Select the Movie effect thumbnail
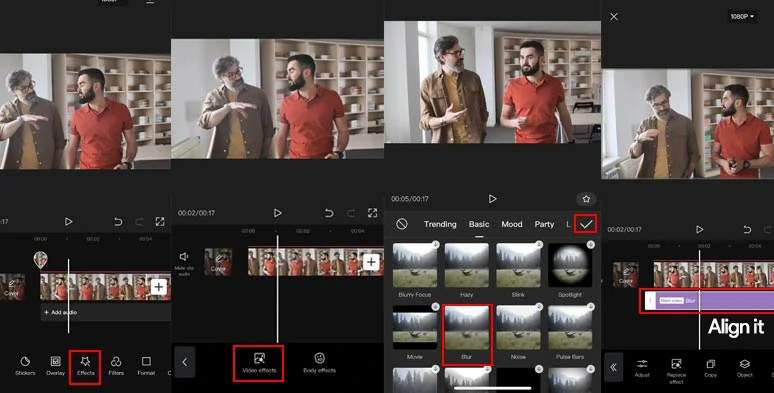The image size is (774, 393). coord(415,327)
